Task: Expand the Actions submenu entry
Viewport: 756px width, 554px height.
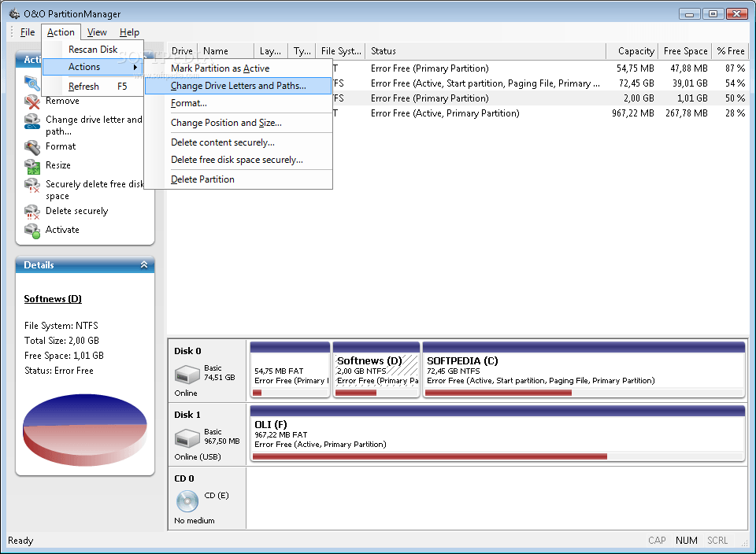Action: [x=93, y=68]
